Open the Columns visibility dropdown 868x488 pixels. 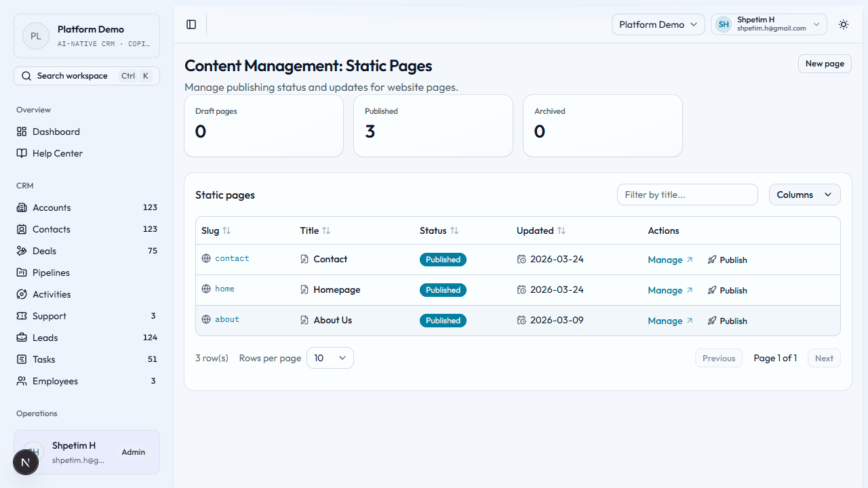pyautogui.click(x=804, y=195)
